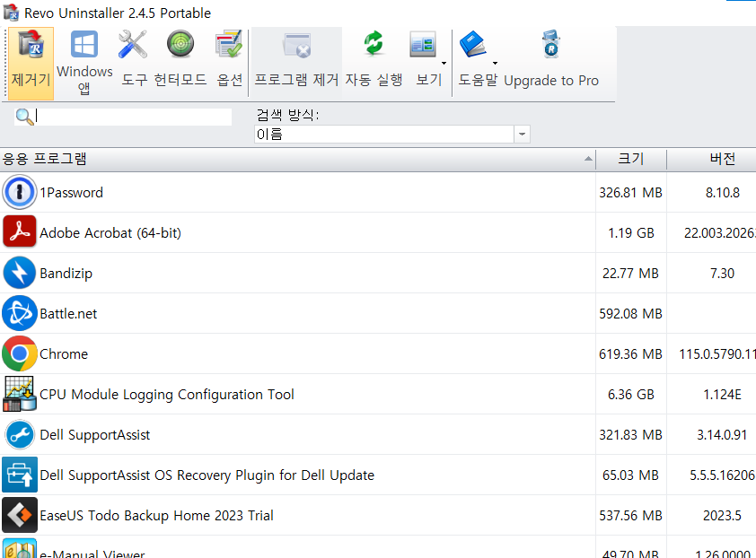Click version 2023.5 cell
The width and height of the screenshot is (756, 558).
pos(722,516)
